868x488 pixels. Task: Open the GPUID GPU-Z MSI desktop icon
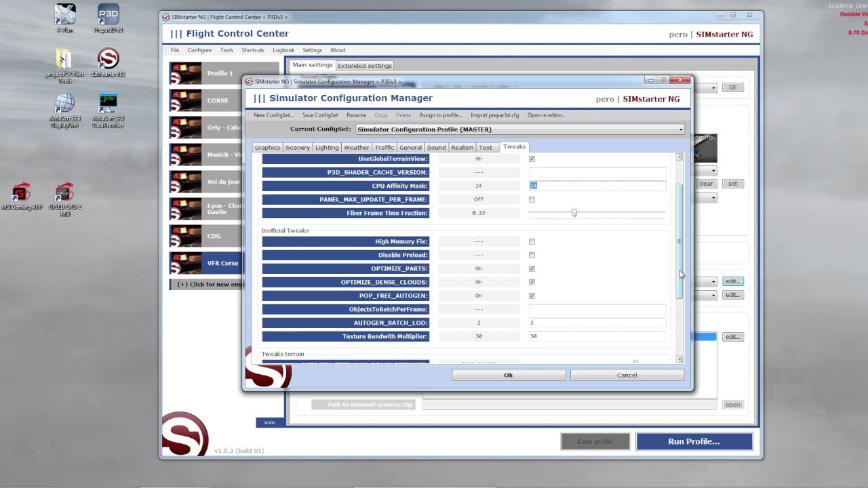[x=65, y=199]
